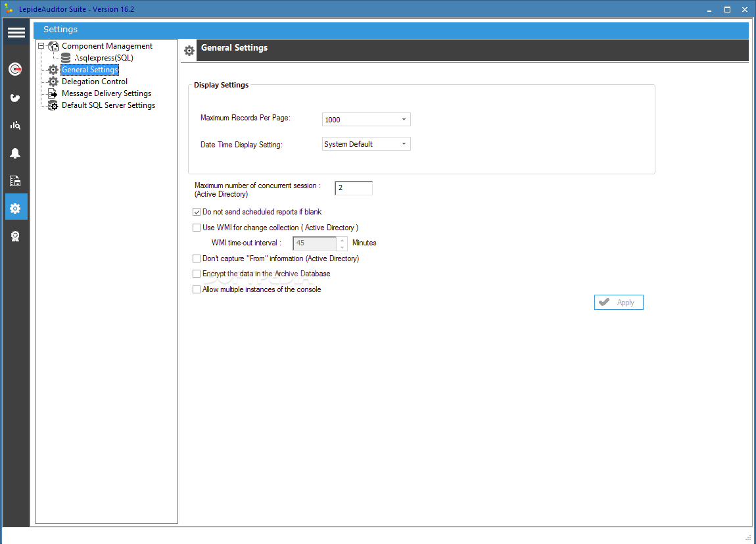Click the concurrent session number field
Image resolution: width=756 pixels, height=544 pixels.
(354, 188)
